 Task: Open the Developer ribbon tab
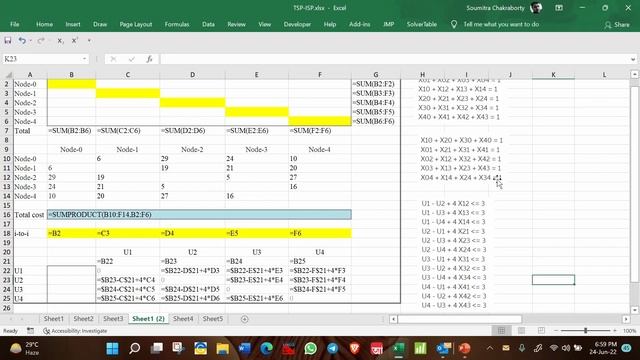297,24
